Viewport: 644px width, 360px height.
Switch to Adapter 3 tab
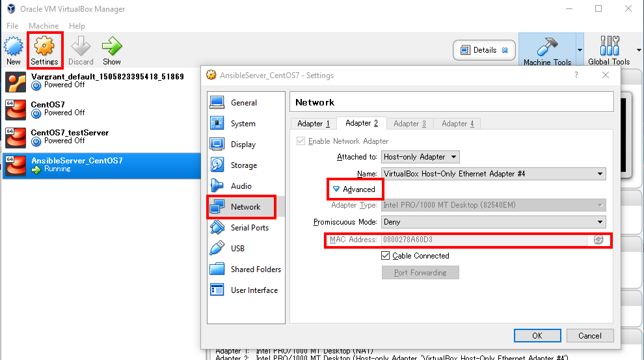(x=410, y=123)
